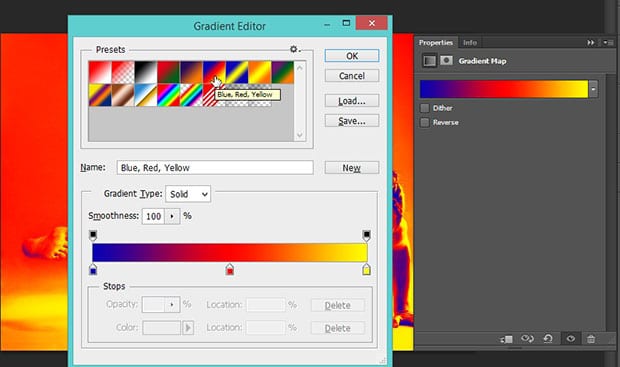Image resolution: width=620 pixels, height=367 pixels.
Task: Toggle layer visibility eye icon
Action: pos(571,339)
